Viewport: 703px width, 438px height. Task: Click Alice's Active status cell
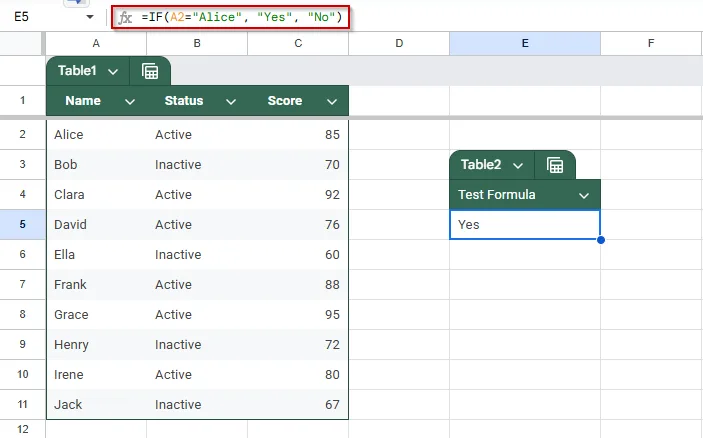click(x=197, y=134)
